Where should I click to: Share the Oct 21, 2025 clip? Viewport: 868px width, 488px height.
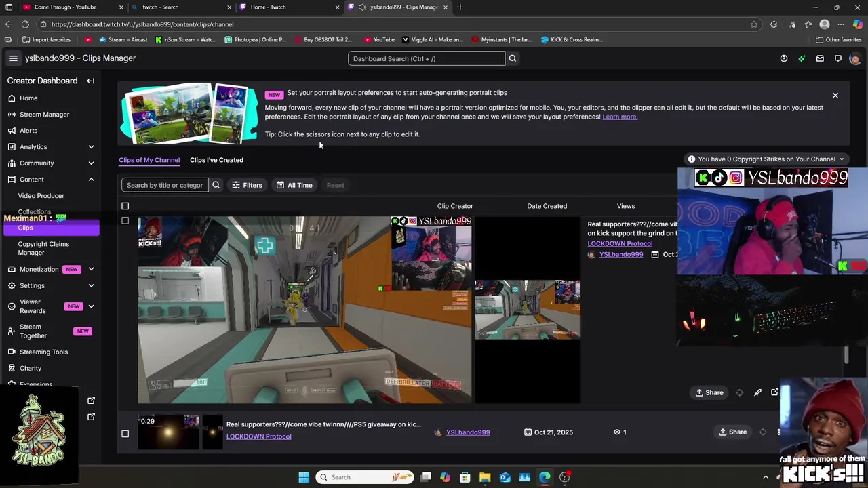tap(733, 432)
